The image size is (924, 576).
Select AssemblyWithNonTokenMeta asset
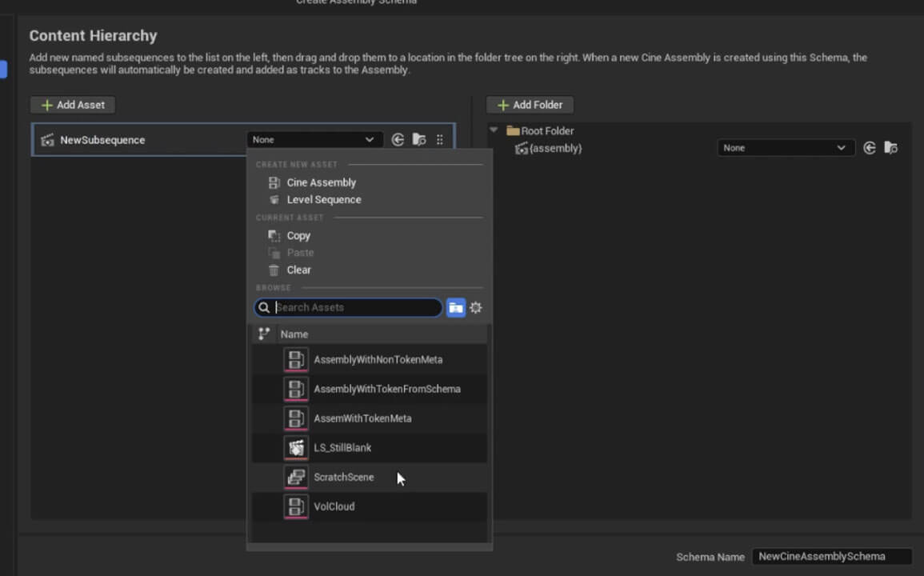pos(370,360)
